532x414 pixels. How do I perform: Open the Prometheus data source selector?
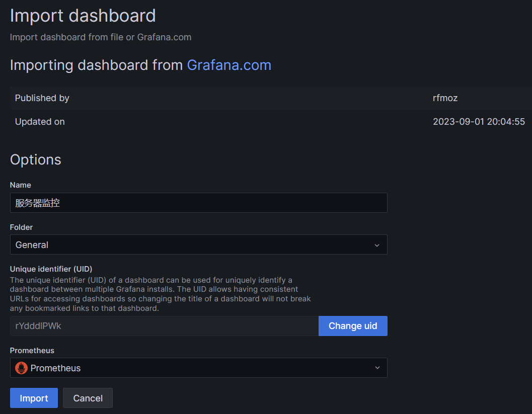(199, 368)
